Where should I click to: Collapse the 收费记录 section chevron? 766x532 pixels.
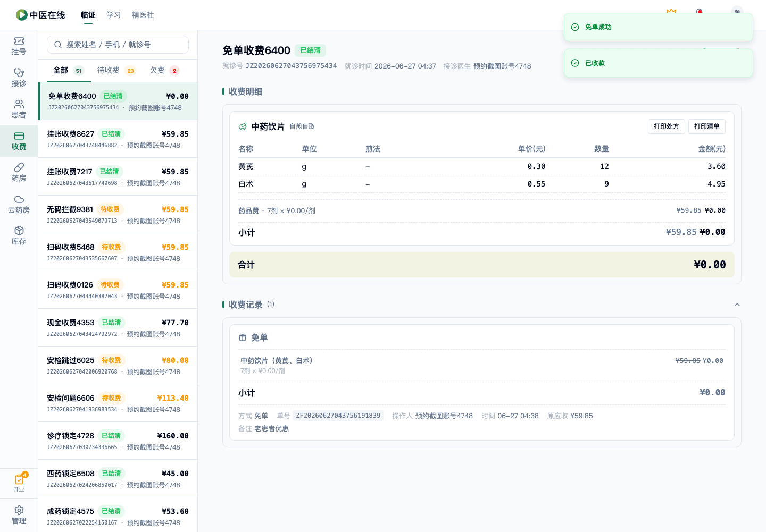tap(737, 305)
